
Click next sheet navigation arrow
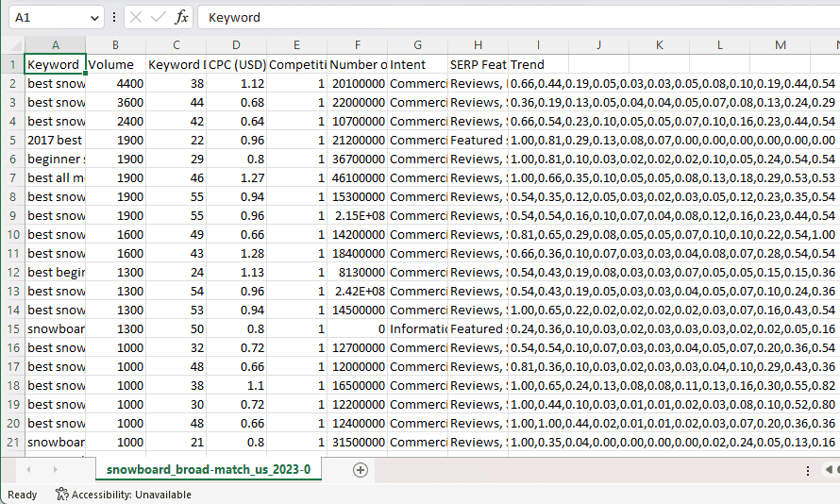[x=55, y=470]
